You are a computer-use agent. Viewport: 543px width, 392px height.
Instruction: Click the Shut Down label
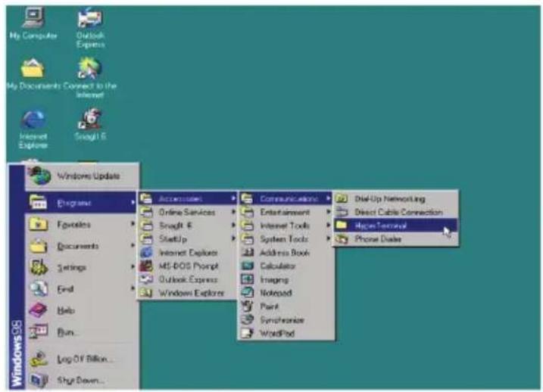(x=80, y=380)
